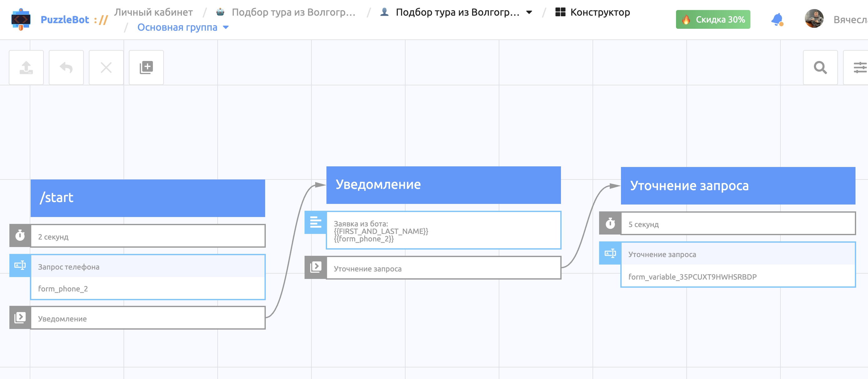Click the PuzzleBot robot logo
This screenshot has width=868, height=379.
[x=21, y=19]
